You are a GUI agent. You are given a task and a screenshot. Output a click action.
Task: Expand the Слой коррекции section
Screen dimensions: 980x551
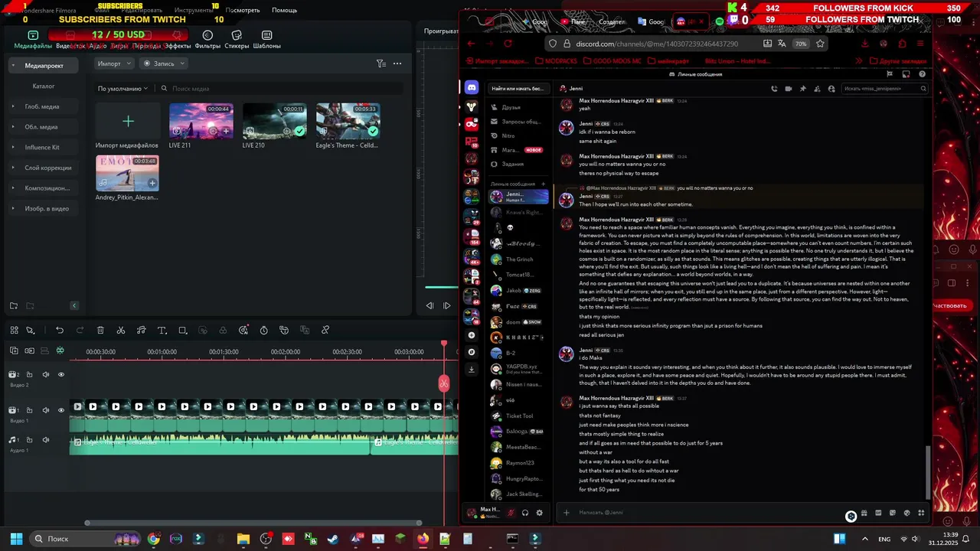click(13, 168)
